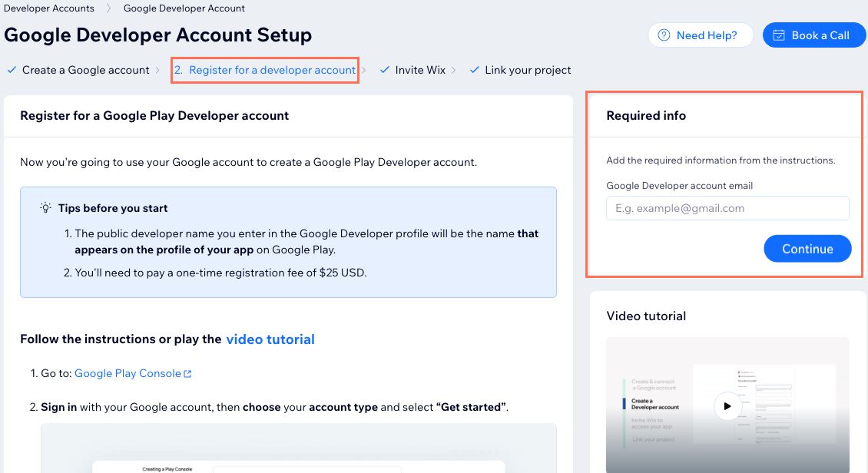
Task: Click the checkmark beside Invite Wix
Action: pos(385,70)
